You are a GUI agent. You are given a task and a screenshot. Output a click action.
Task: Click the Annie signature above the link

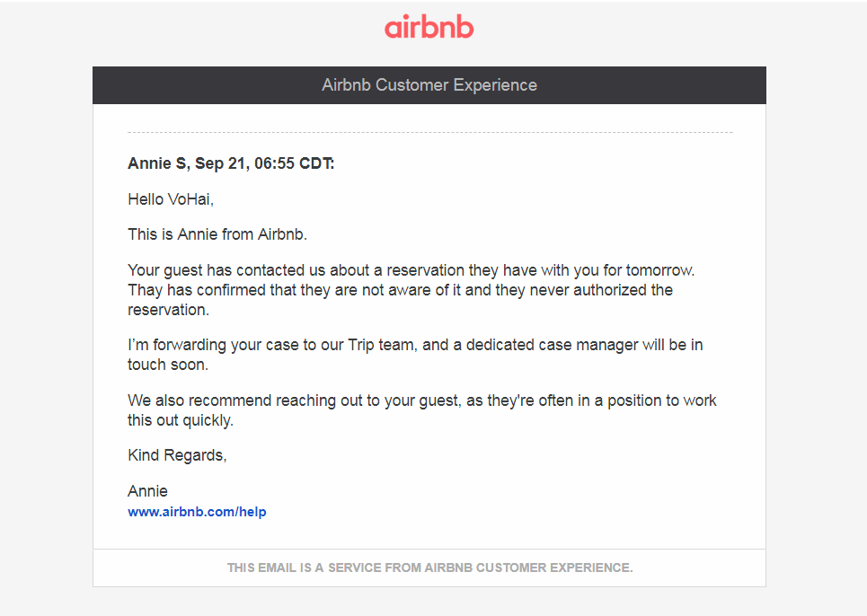coord(148,491)
